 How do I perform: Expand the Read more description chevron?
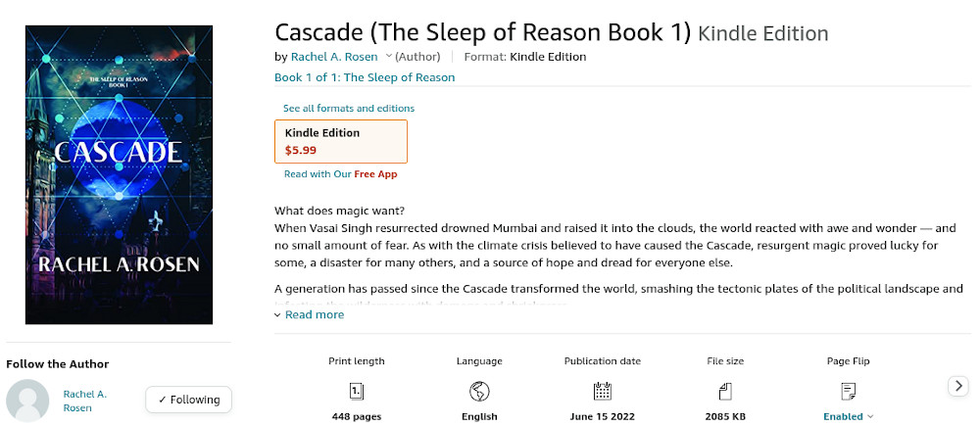tap(278, 314)
